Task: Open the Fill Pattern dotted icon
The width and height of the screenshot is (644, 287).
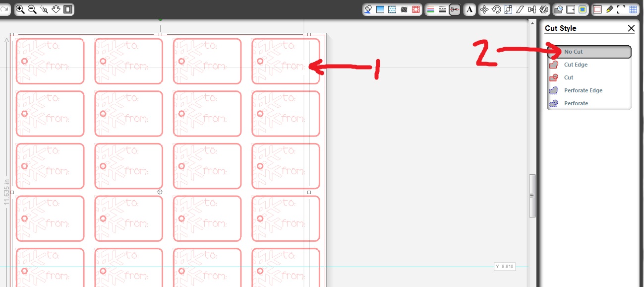Action: pyautogui.click(x=392, y=9)
